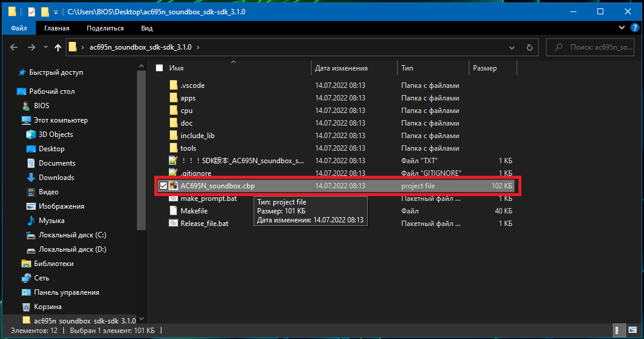Click the Properties icon in quick access toolbar
The height and width of the screenshot is (339, 644).
[x=32, y=12]
